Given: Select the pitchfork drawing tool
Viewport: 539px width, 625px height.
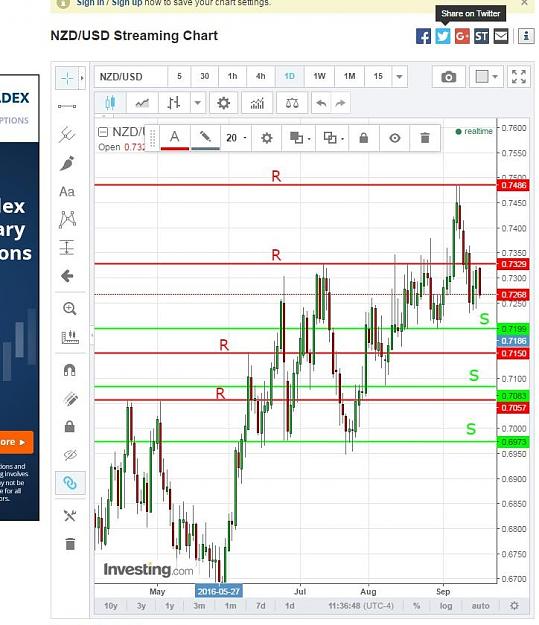Looking at the screenshot, I should pyautogui.click(x=67, y=135).
